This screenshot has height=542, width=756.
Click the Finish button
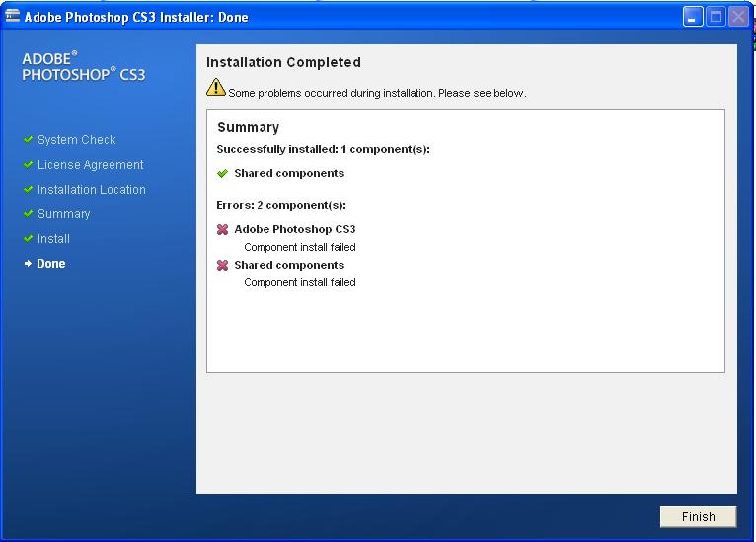pyautogui.click(x=698, y=517)
